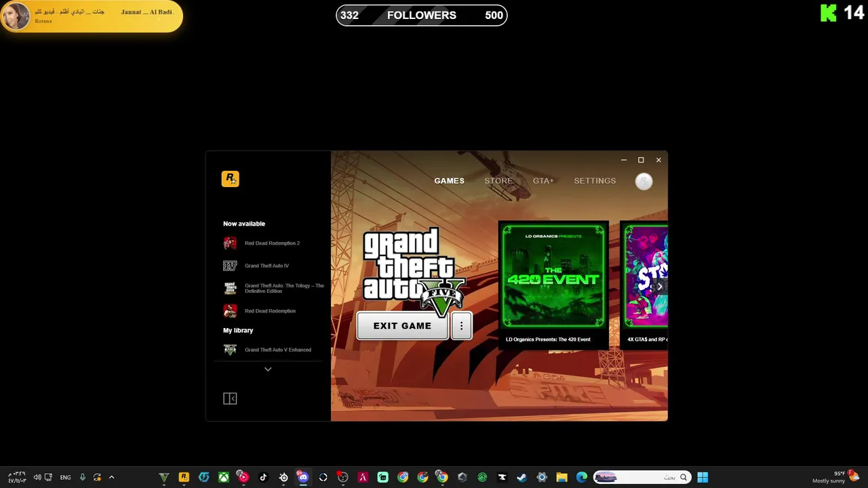Expand the library list with down chevron

click(x=268, y=369)
